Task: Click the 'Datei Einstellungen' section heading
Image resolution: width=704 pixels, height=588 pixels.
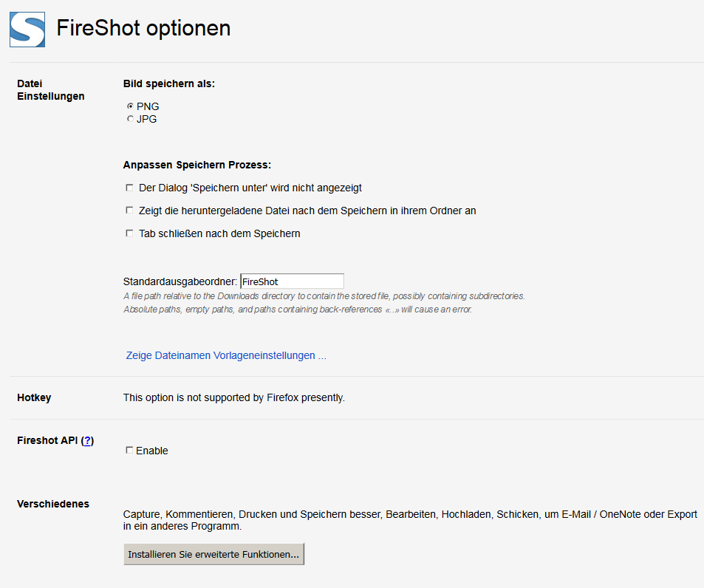Action: tap(51, 90)
